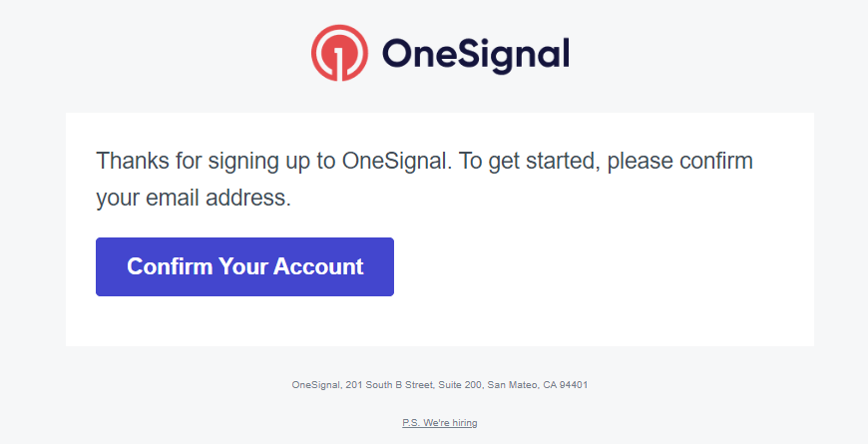Click 'hiring' in the footer link
868x444 pixels.
[465, 423]
